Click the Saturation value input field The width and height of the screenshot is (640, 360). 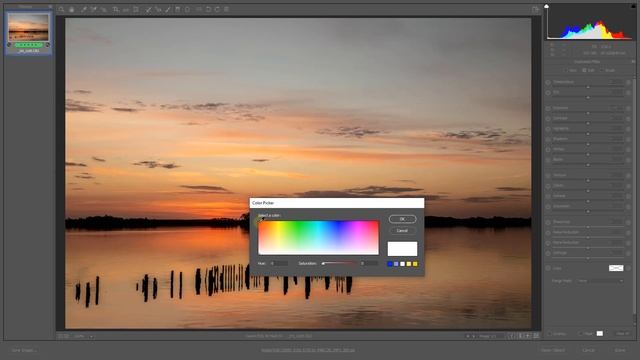pos(369,264)
